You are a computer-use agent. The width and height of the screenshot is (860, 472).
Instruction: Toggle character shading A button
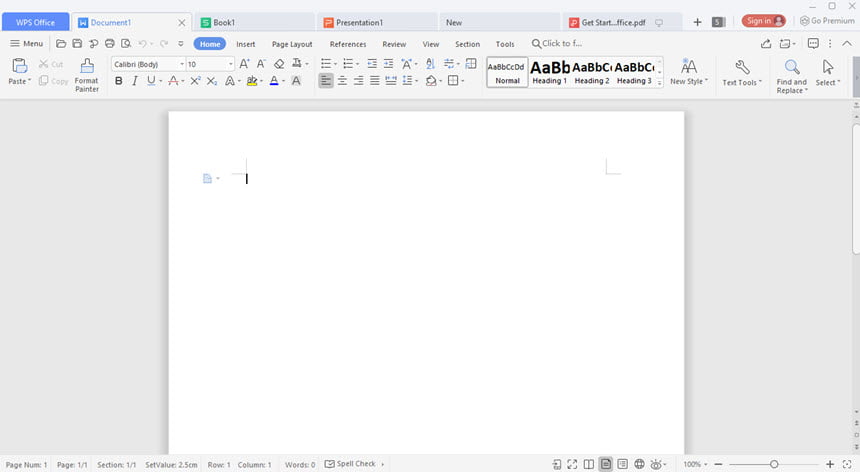[x=296, y=81]
